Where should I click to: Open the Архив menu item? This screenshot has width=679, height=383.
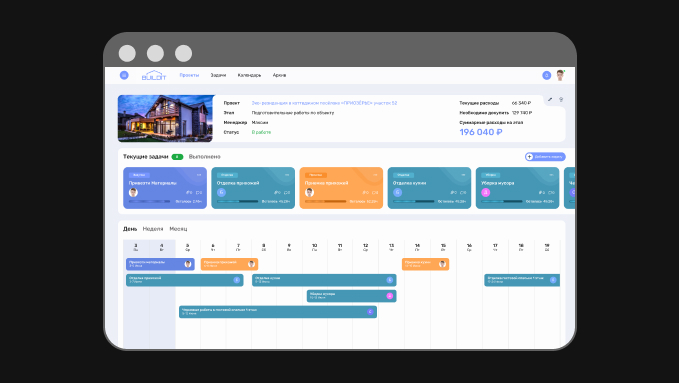[x=279, y=75]
